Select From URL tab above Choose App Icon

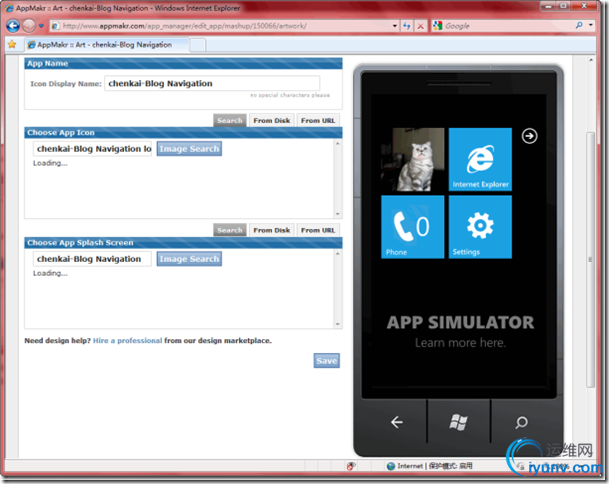click(x=318, y=120)
